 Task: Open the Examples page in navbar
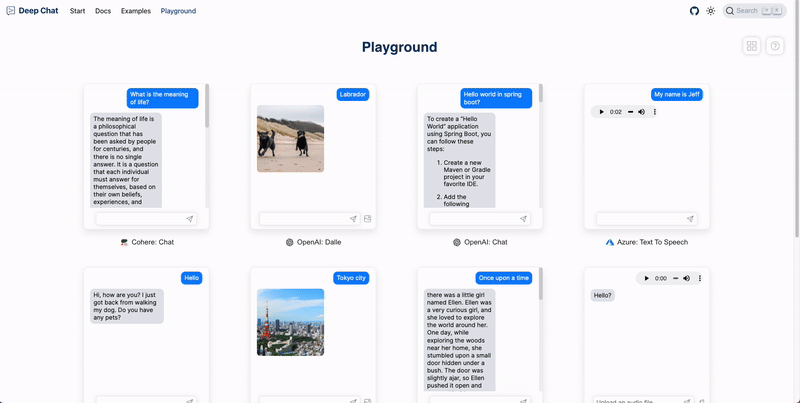[x=136, y=11]
